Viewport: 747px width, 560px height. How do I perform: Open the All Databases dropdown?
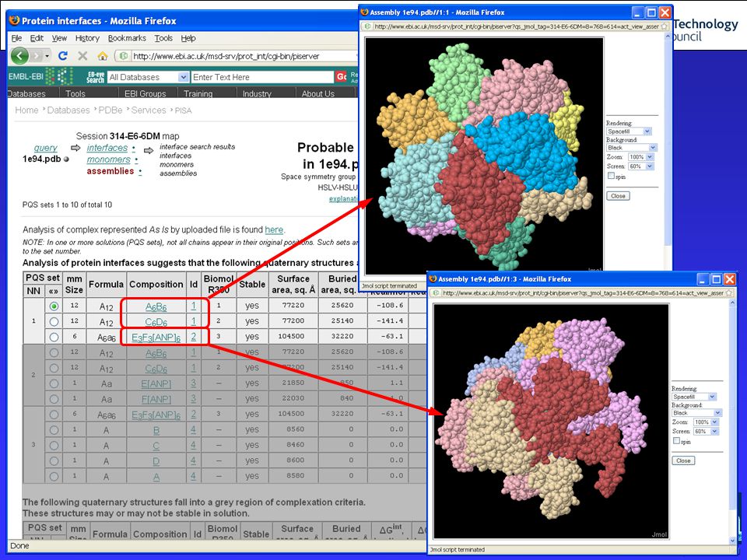148,77
